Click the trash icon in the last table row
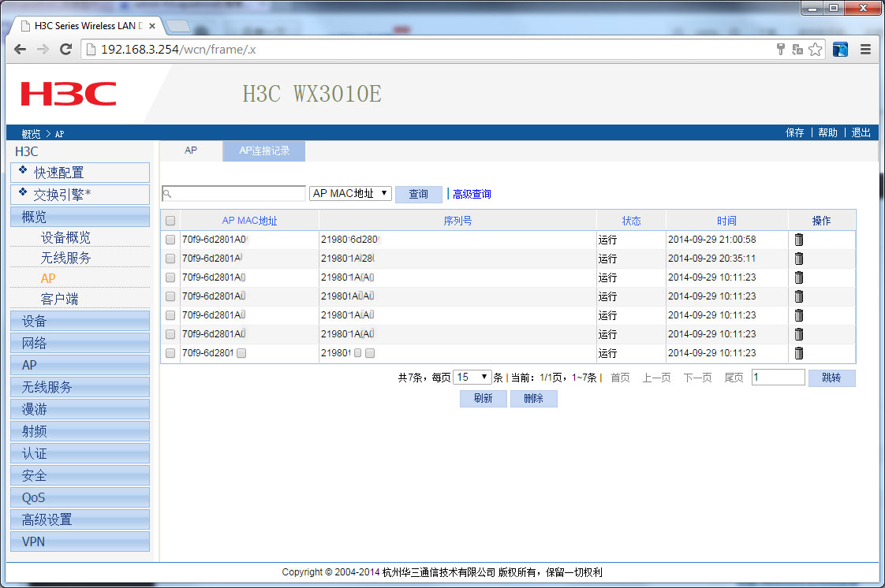This screenshot has height=588, width=885. pos(799,353)
